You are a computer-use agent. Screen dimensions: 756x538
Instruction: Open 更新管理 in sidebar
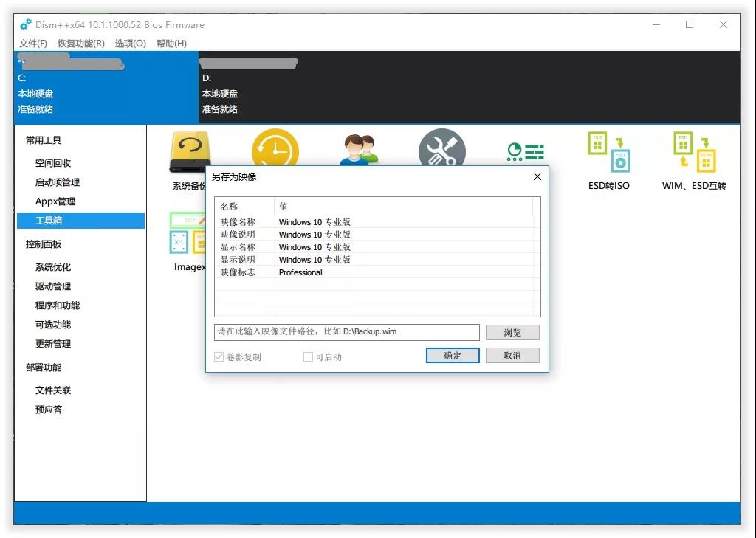coord(53,344)
